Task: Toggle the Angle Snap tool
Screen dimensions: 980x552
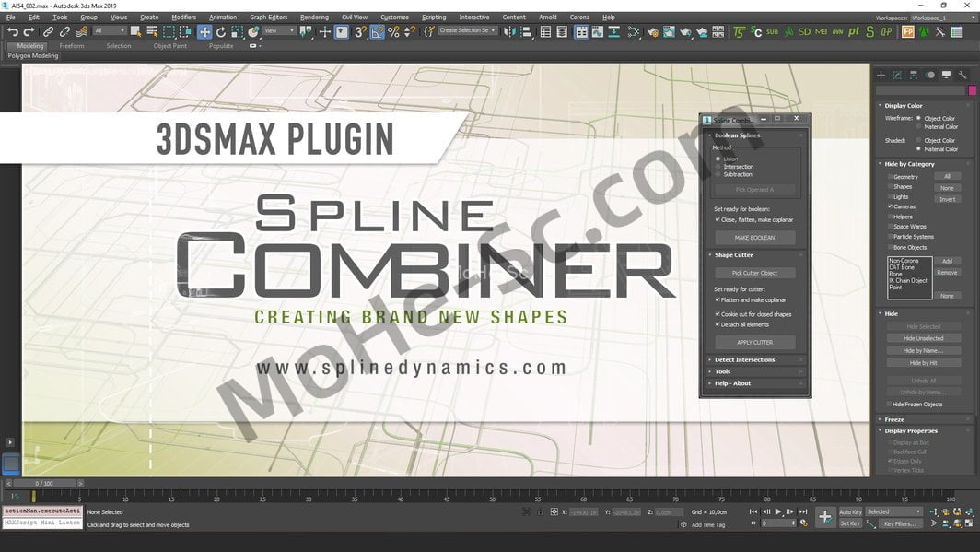Action: coord(377,31)
